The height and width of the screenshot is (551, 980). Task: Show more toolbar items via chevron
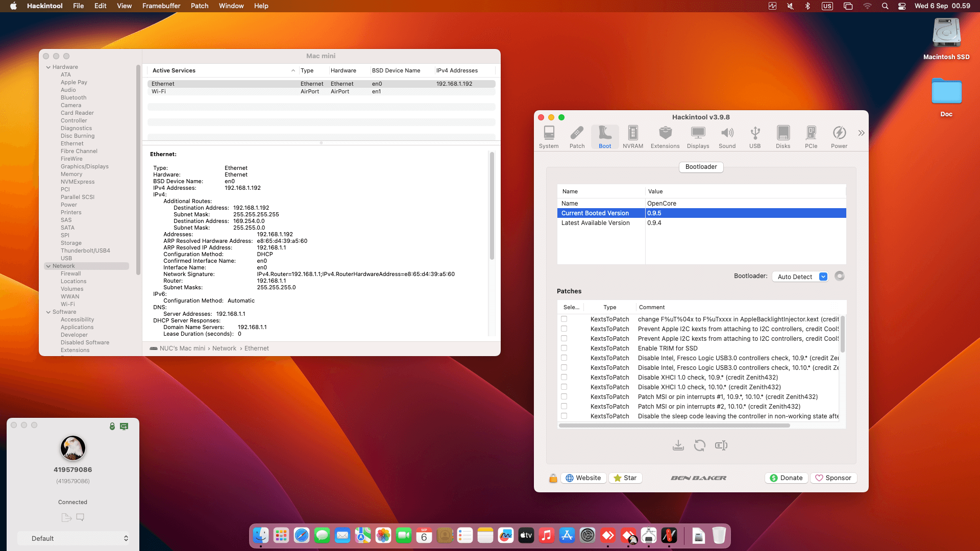coord(861,133)
